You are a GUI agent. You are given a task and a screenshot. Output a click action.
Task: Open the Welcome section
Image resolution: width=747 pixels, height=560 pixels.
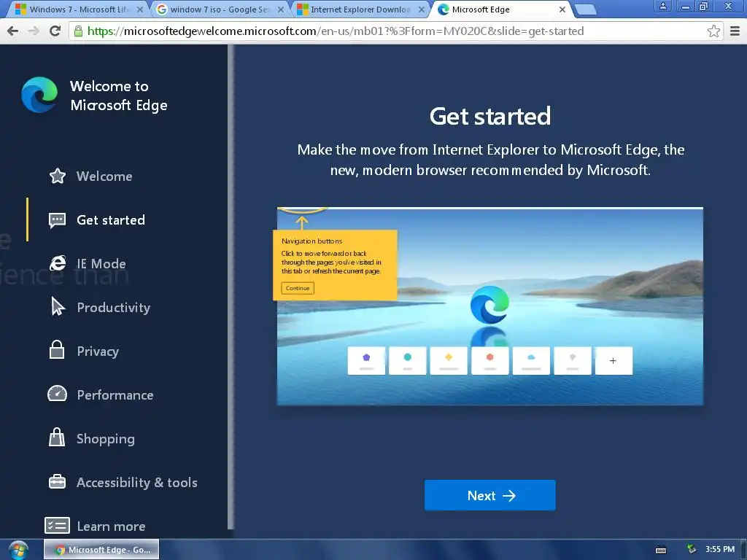[104, 176]
